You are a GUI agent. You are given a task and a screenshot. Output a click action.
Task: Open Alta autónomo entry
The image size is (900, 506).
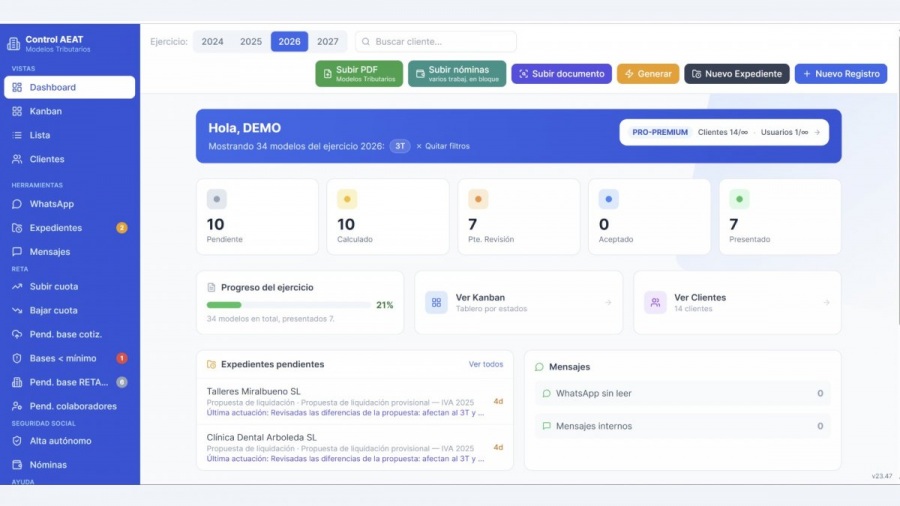pos(69,441)
